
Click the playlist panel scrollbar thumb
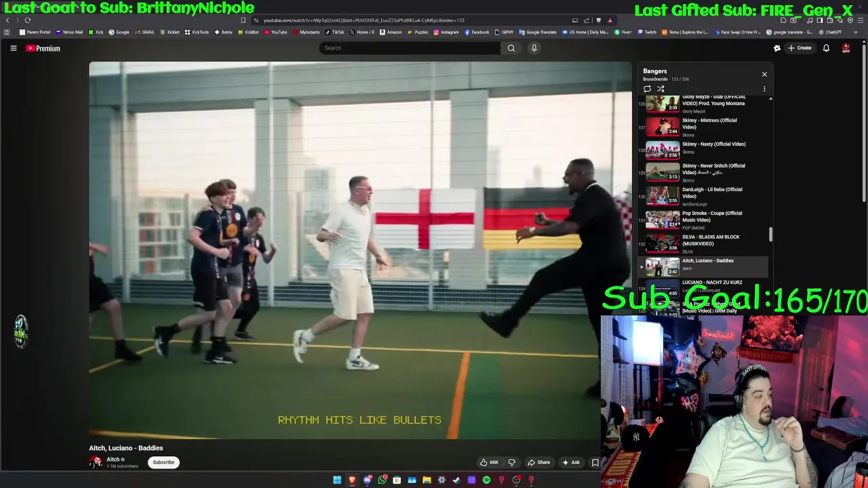click(x=770, y=235)
